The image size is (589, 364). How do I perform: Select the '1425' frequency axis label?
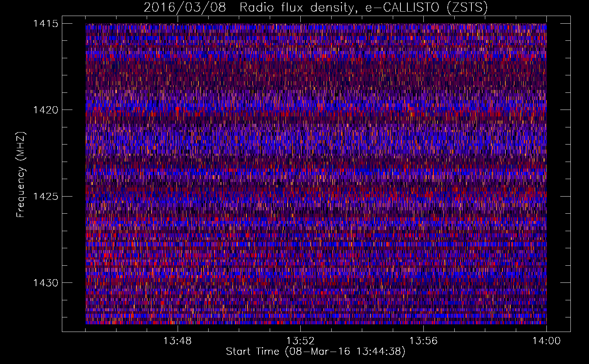click(x=46, y=197)
